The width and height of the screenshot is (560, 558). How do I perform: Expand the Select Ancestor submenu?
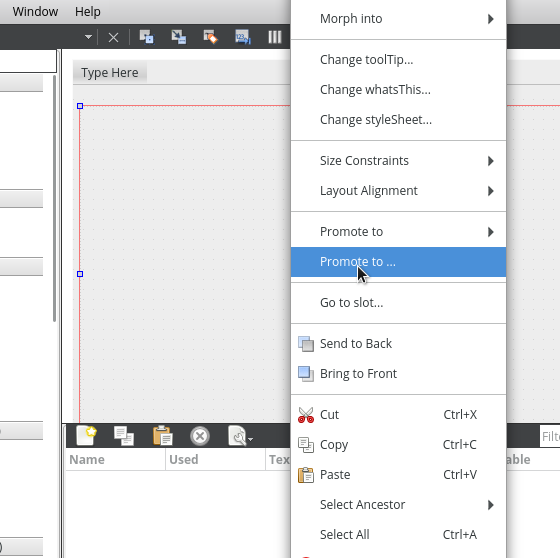[398, 505]
